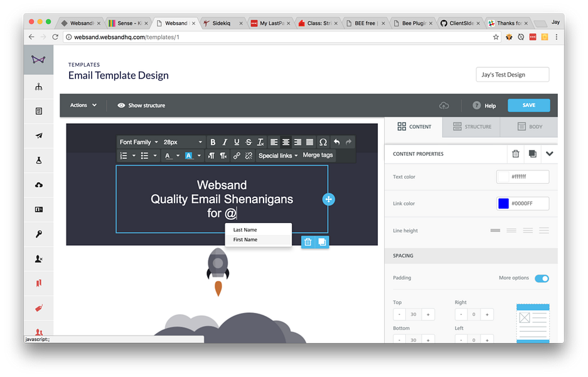Apply italic formatting
This screenshot has width=588, height=377.
click(225, 142)
